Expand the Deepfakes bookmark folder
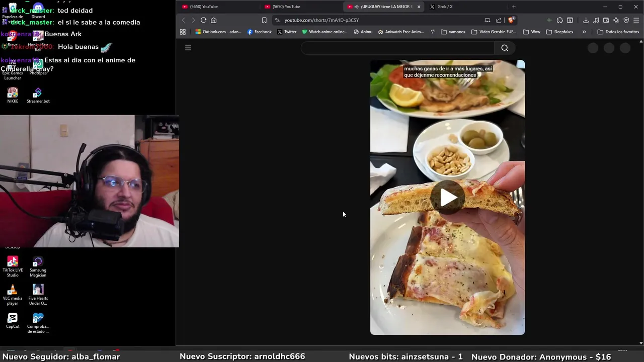Screen dimensions: 644x362 point(559,32)
